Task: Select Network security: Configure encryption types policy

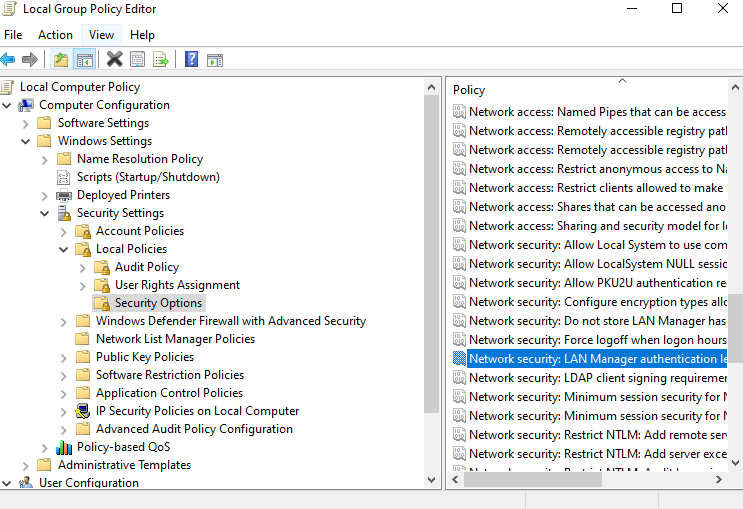Action: pos(598,302)
